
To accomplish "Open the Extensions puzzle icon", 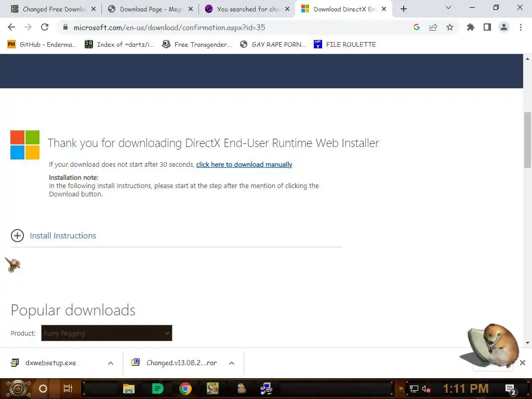I will pyautogui.click(x=471, y=27).
